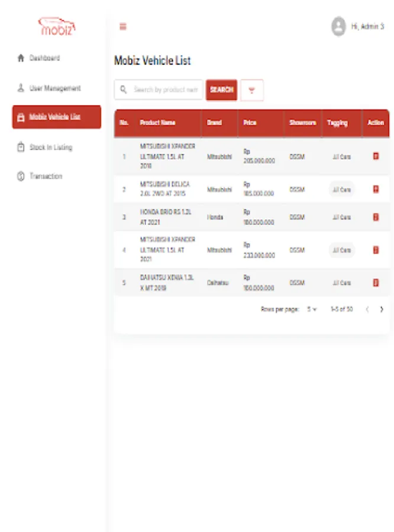Open the User Management menu item

[56, 88]
